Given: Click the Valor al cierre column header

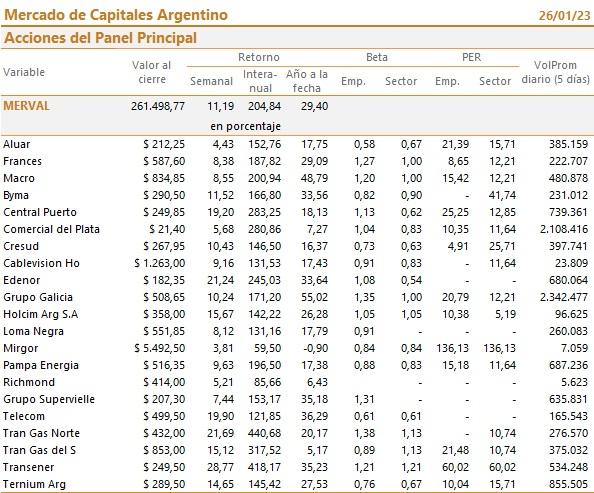Looking at the screenshot, I should (152, 72).
